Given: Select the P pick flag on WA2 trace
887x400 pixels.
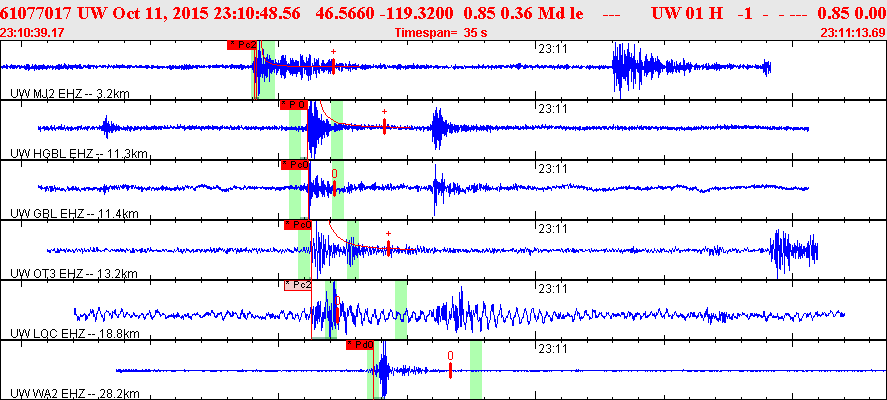Looking at the screenshot, I should pos(359,345).
